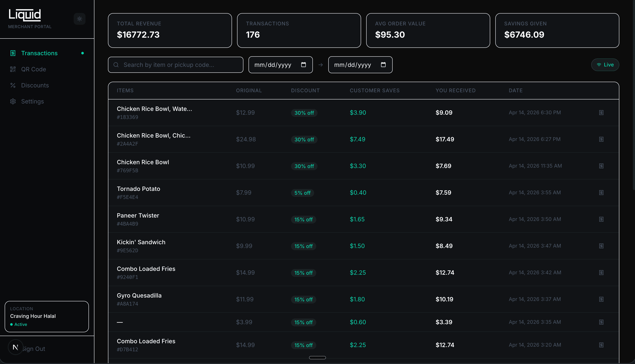635x364 pixels.
Task: Toggle light mode with the sun icon
Action: tap(80, 19)
